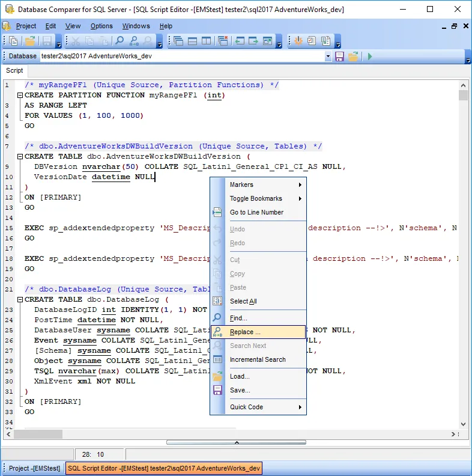Click the Database connection input field
472x476 pixels.
[182, 56]
